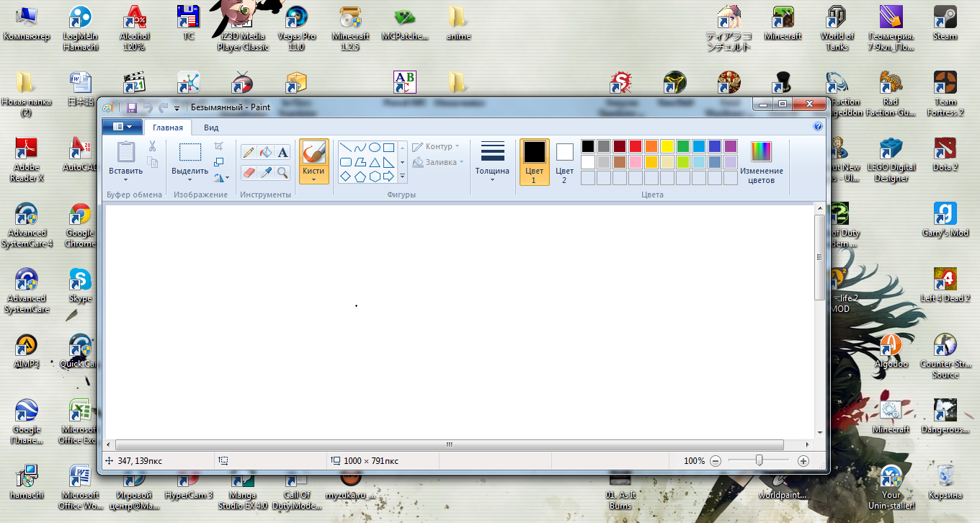Click the zoom slider in status bar

759,460
